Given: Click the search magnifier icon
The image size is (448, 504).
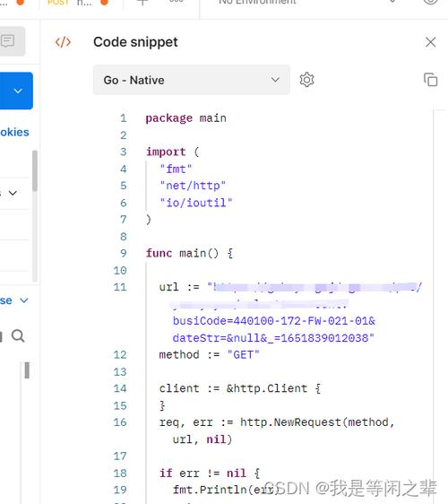Looking at the screenshot, I should pos(18,336).
